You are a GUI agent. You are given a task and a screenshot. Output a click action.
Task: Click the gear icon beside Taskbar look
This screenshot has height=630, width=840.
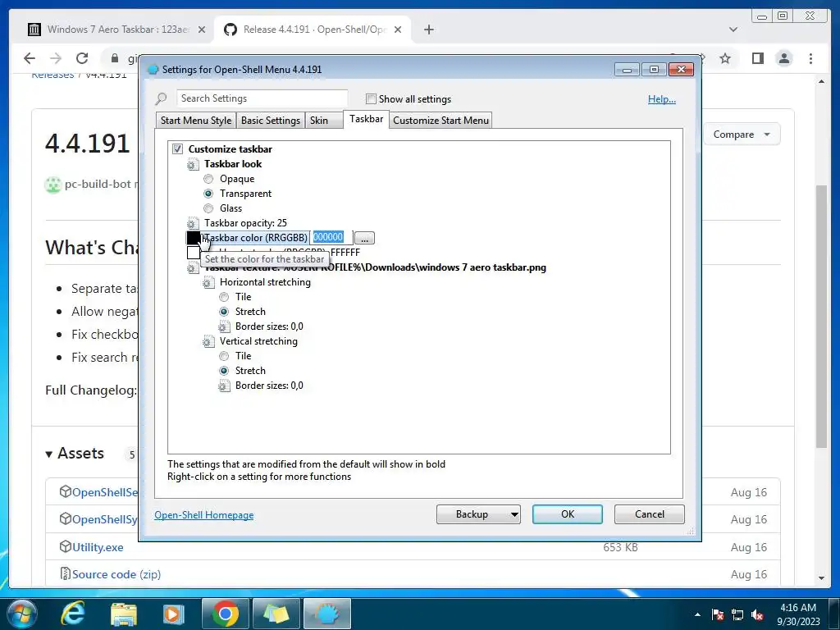pyautogui.click(x=192, y=164)
